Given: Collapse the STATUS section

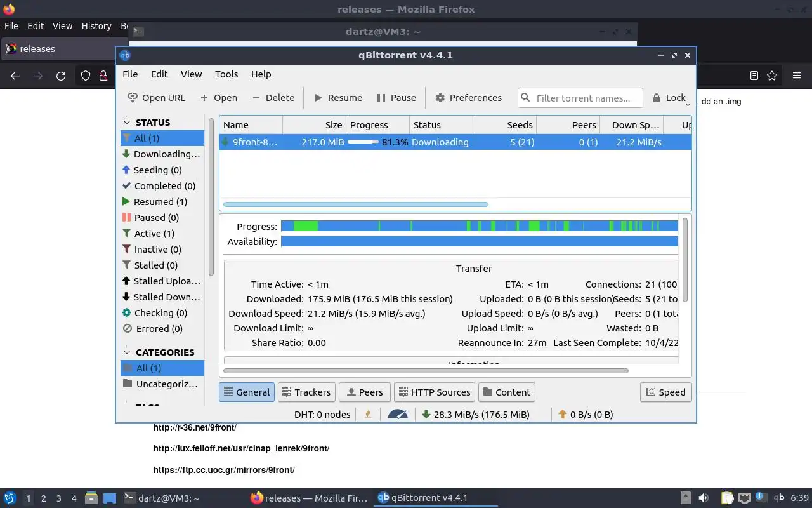Looking at the screenshot, I should pos(127,122).
